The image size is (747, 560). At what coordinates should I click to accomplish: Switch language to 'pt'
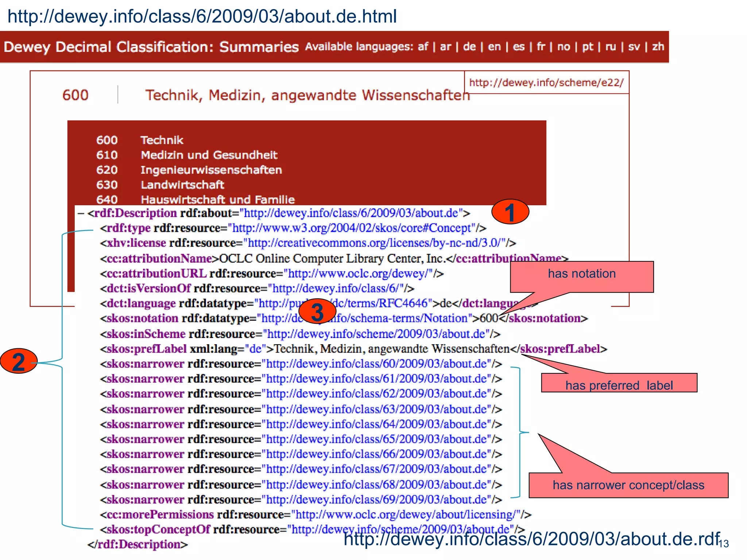pyautogui.click(x=588, y=47)
